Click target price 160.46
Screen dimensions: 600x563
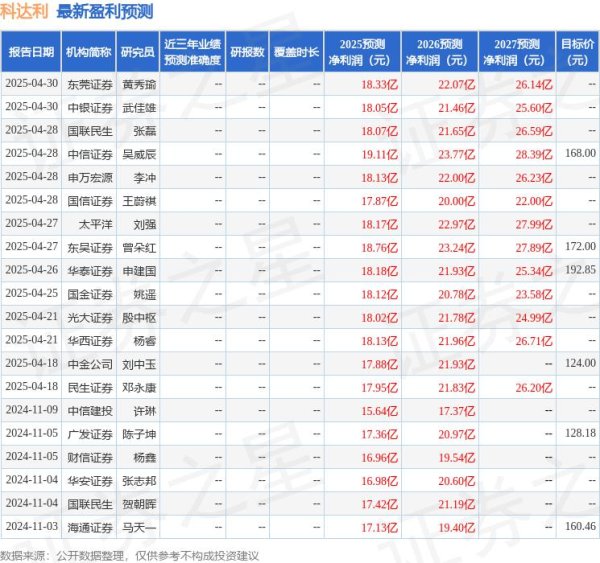pyautogui.click(x=580, y=526)
